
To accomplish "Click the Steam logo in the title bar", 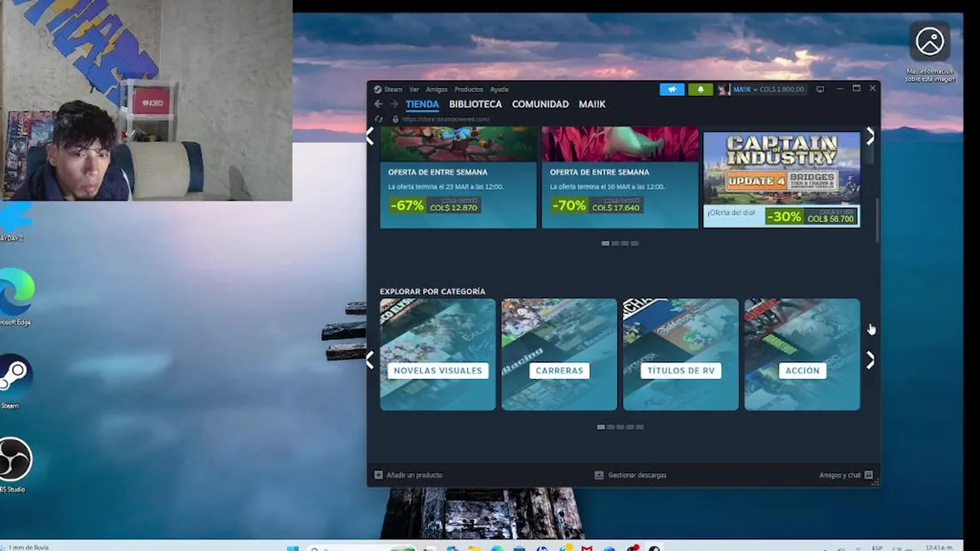I will [x=377, y=90].
